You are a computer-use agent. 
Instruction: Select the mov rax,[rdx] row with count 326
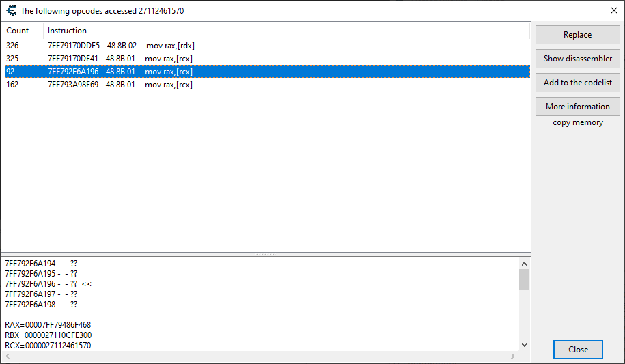(x=120, y=46)
